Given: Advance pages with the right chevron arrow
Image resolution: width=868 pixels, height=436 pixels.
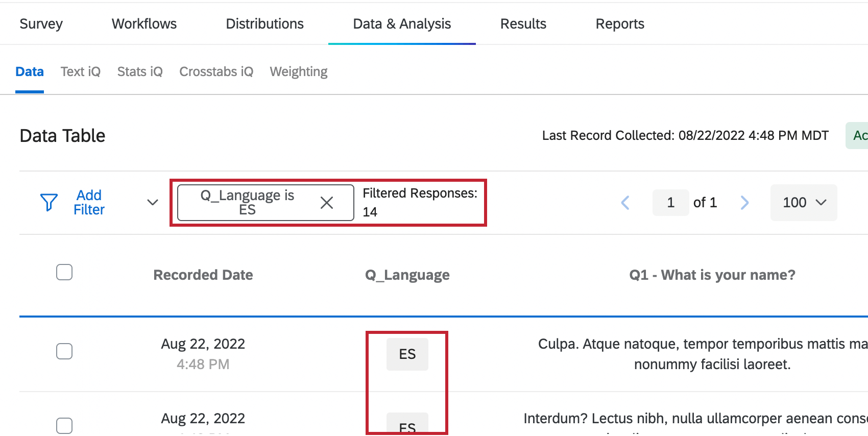Looking at the screenshot, I should [x=744, y=203].
